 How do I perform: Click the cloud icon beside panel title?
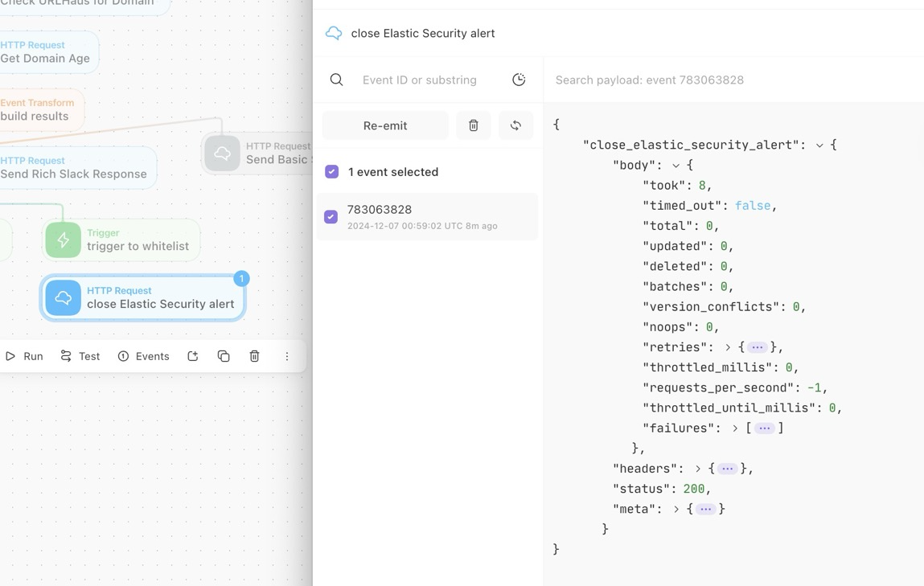click(334, 33)
